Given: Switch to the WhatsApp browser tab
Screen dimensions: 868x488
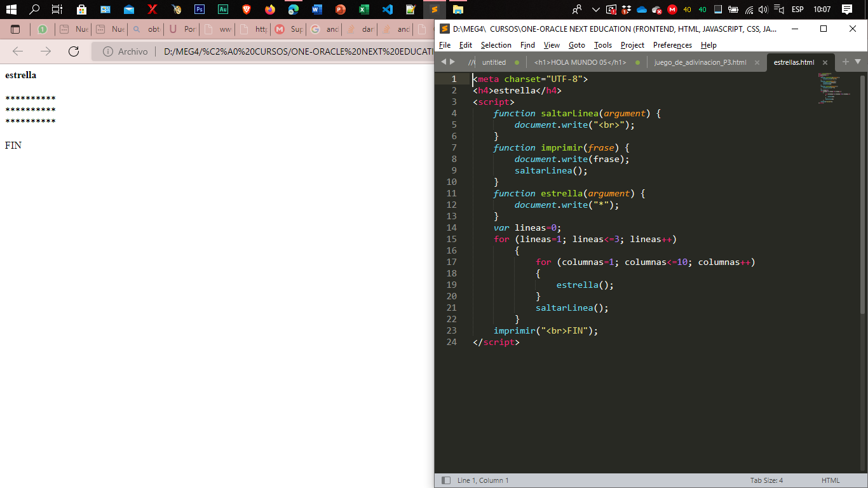Looking at the screenshot, I should (42, 29).
